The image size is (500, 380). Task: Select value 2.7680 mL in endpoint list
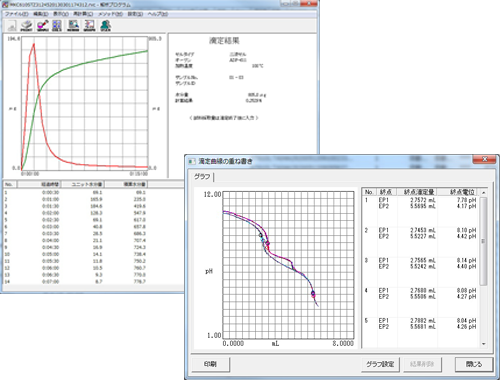pyautogui.click(x=423, y=291)
